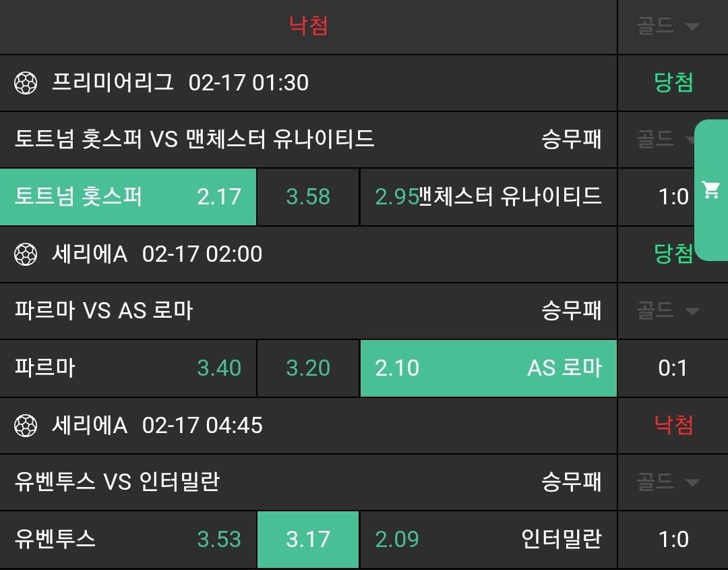The width and height of the screenshot is (728, 570).
Task: Click the 유벤투스 VS 인터밀란 match title
Action: coord(117,482)
